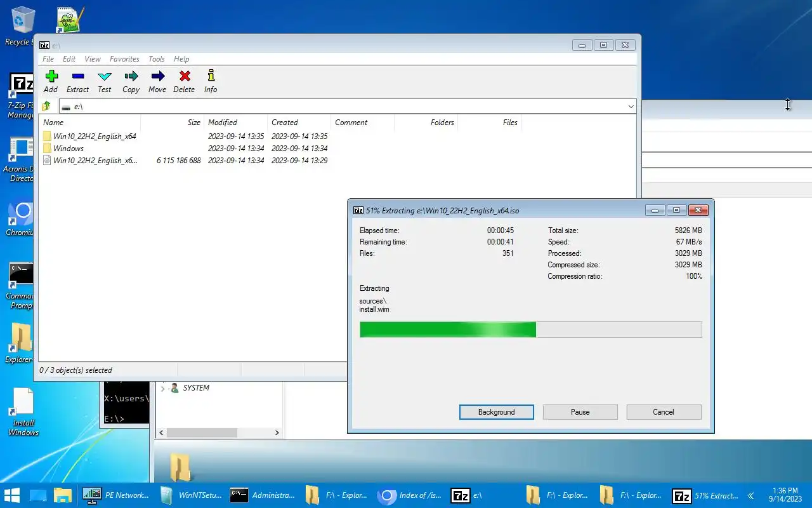Click the taskbar clock showing 1:36 PM
812x508 pixels.
(785, 495)
